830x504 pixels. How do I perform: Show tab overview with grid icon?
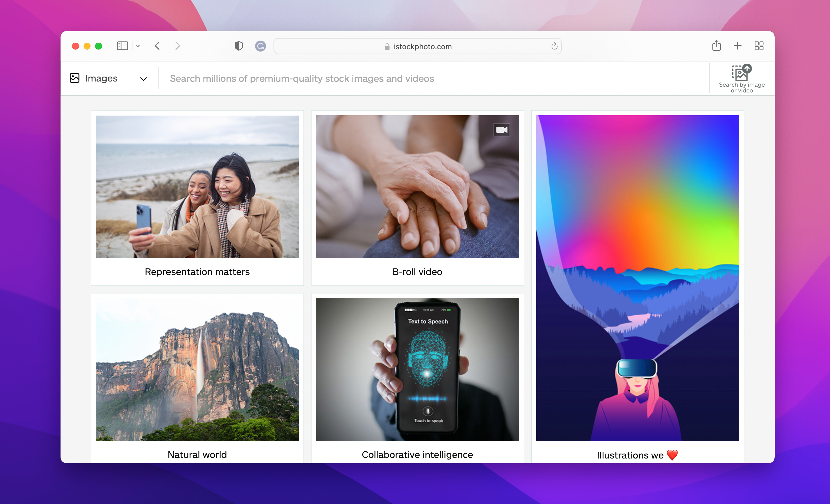click(759, 46)
